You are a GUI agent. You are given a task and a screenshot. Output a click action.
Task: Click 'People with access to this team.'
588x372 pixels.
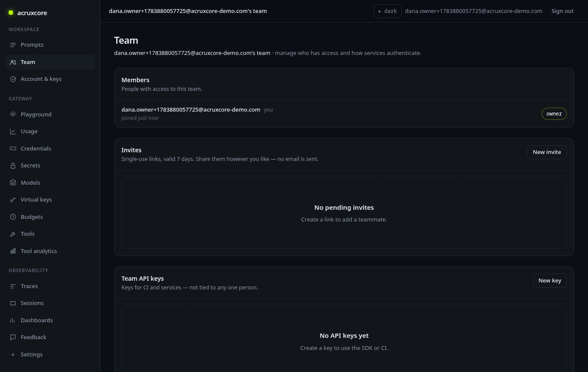[162, 89]
